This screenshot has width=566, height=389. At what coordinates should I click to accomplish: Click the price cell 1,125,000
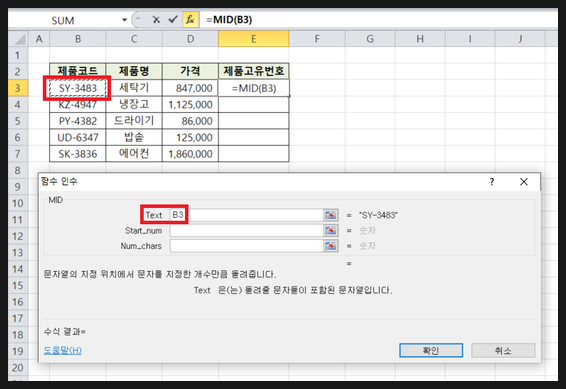(190, 105)
